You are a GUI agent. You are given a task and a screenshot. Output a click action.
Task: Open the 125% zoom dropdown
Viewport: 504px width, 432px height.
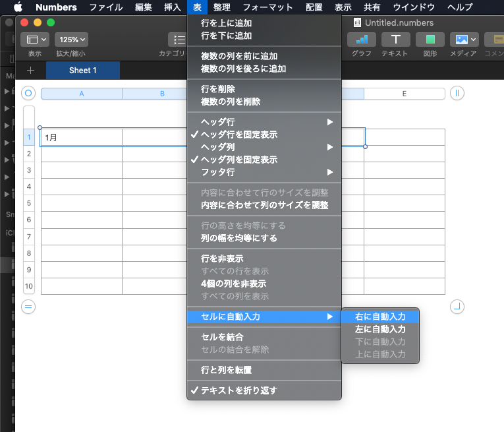[71, 40]
